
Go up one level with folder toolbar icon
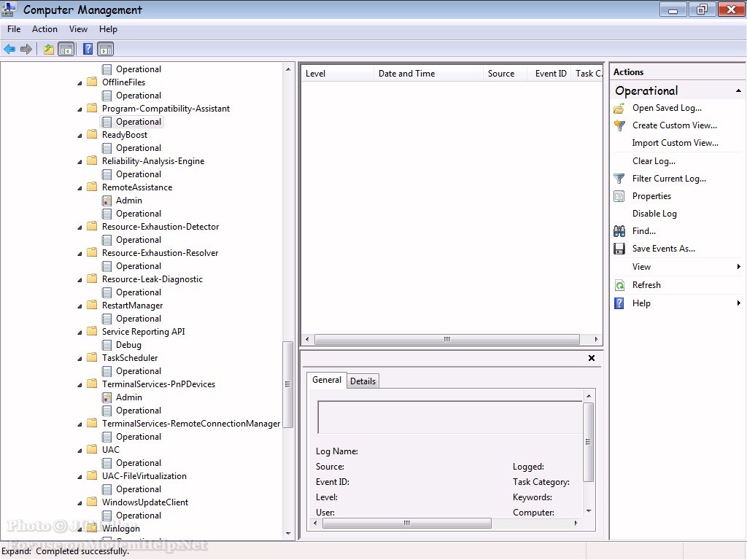[48, 49]
